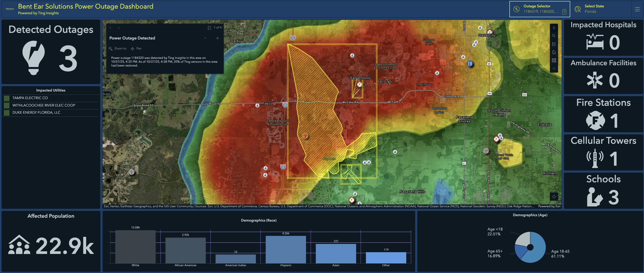Open the hamburger menu in the header
Viewport: 644px width, 273px height.
click(x=637, y=9)
